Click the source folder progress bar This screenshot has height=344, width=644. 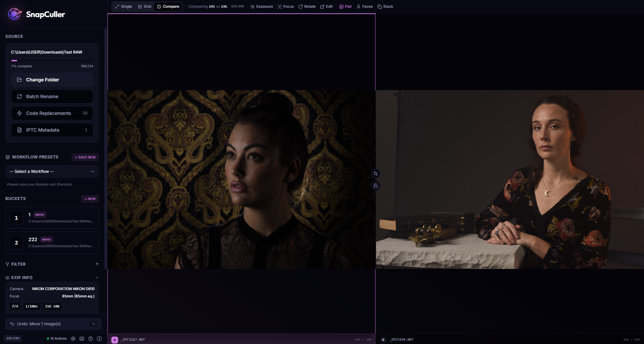52,61
